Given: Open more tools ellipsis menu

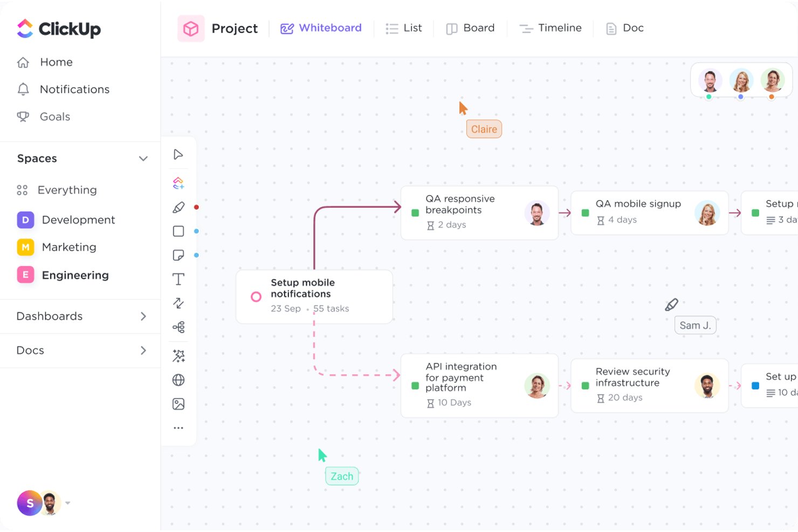Looking at the screenshot, I should (178, 428).
